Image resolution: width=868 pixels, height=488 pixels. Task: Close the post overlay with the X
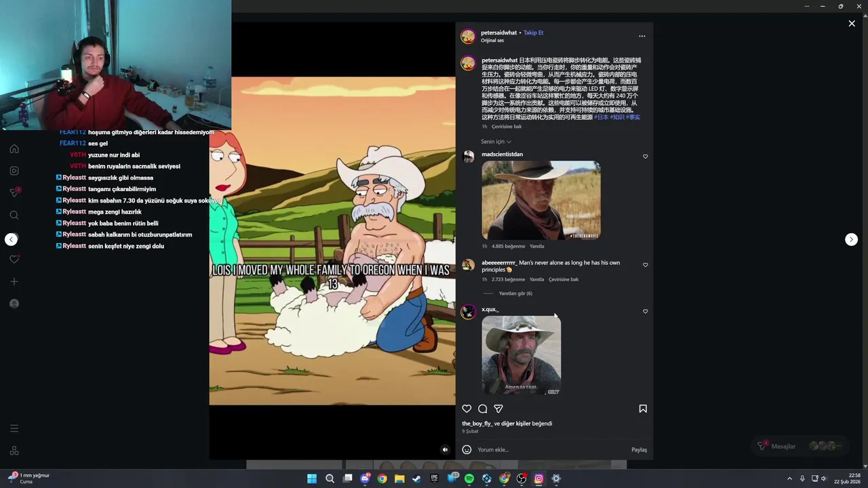coord(852,24)
